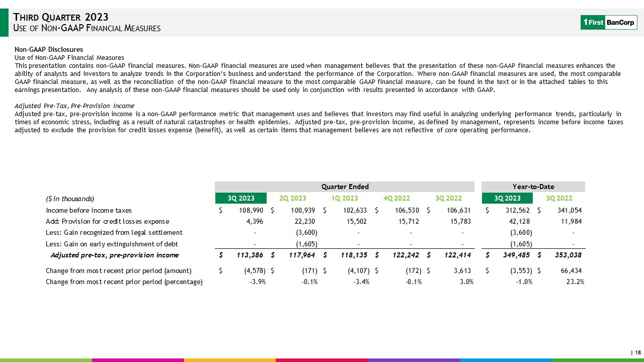Select the magenta segment in the bottom color bar
This screenshot has height=362, width=644.
coord(138,360)
